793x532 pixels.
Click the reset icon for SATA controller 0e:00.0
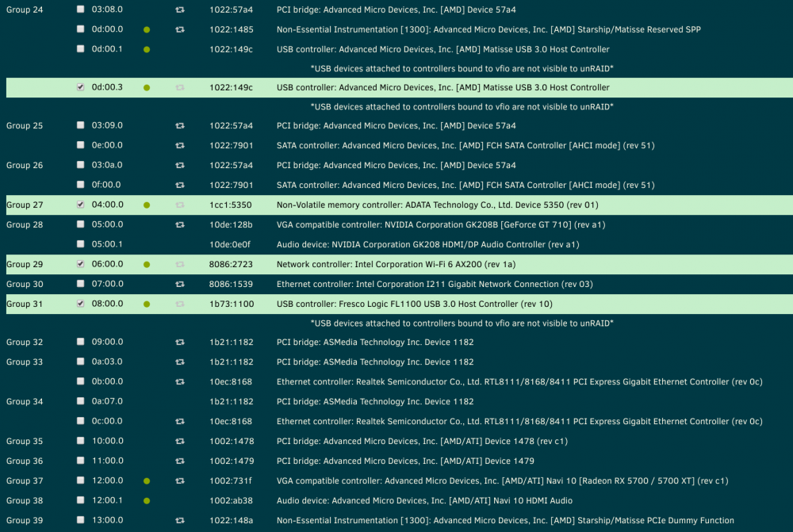179,145
